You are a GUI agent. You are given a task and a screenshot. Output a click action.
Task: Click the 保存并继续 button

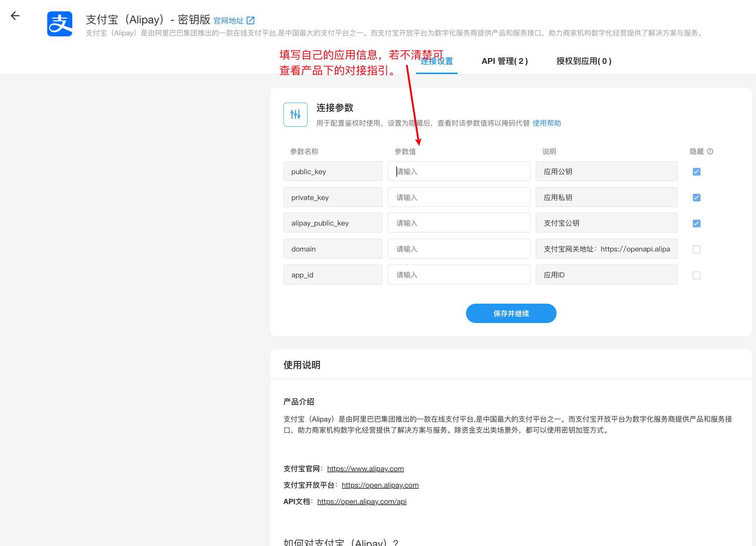click(511, 314)
